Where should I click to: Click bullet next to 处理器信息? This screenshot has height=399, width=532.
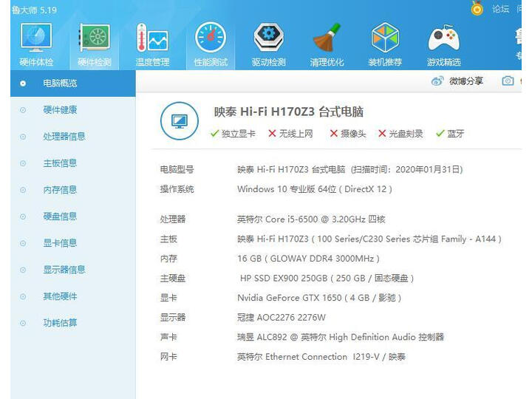pyautogui.click(x=23, y=137)
